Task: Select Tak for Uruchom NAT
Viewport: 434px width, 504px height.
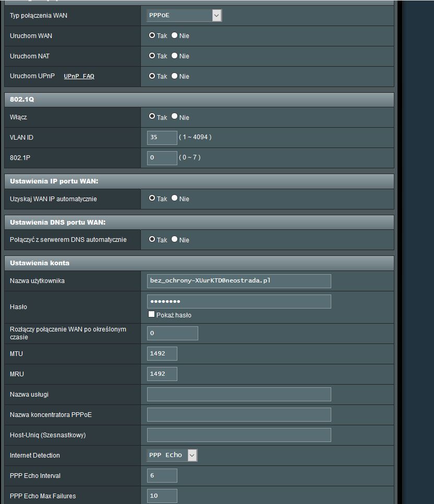Action: tap(152, 56)
